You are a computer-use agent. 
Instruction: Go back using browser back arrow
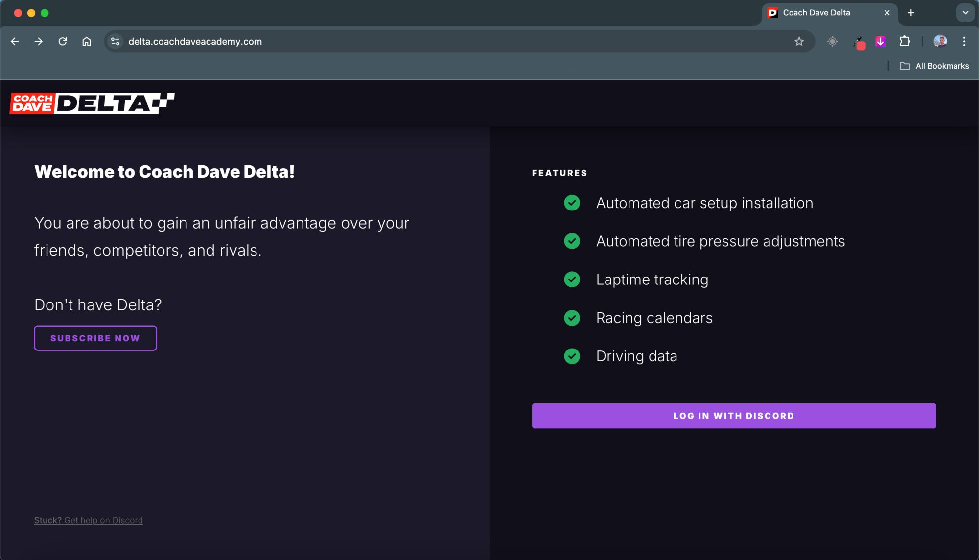point(15,42)
